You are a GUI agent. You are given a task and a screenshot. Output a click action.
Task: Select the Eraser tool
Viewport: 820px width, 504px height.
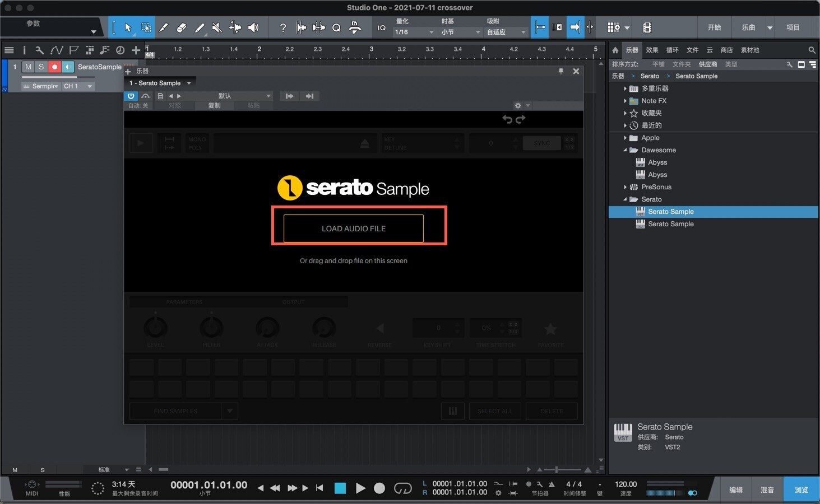(181, 27)
